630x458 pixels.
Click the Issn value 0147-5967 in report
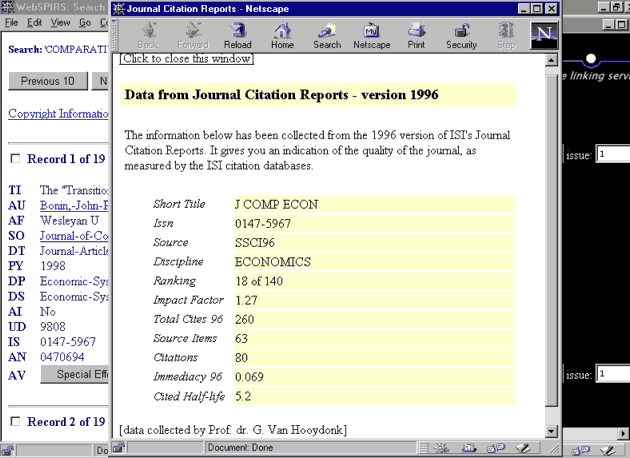(x=263, y=224)
